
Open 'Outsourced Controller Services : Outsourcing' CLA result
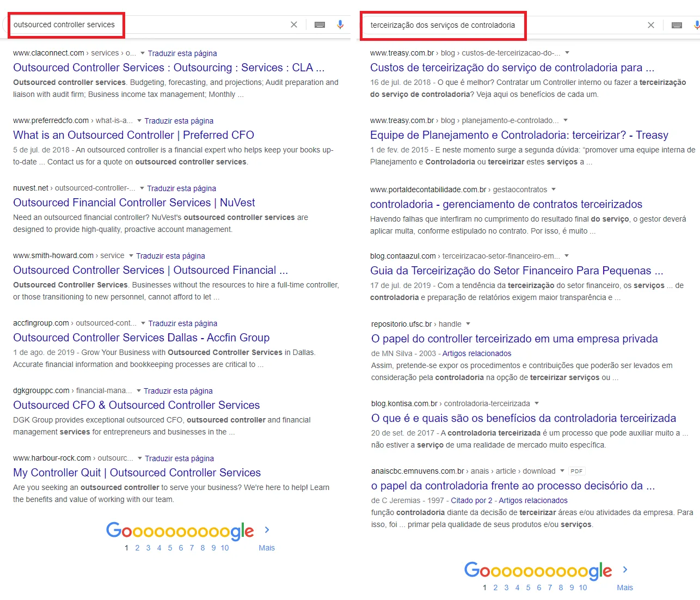[169, 68]
